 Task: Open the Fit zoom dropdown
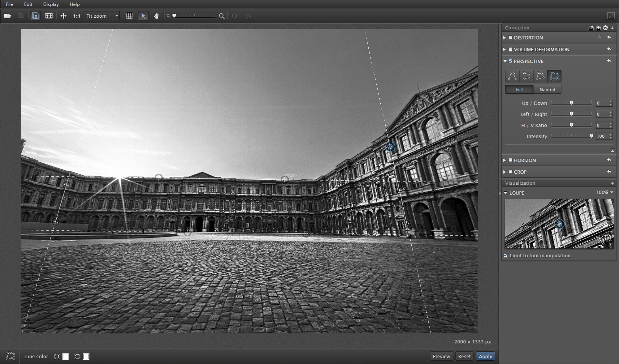(102, 16)
